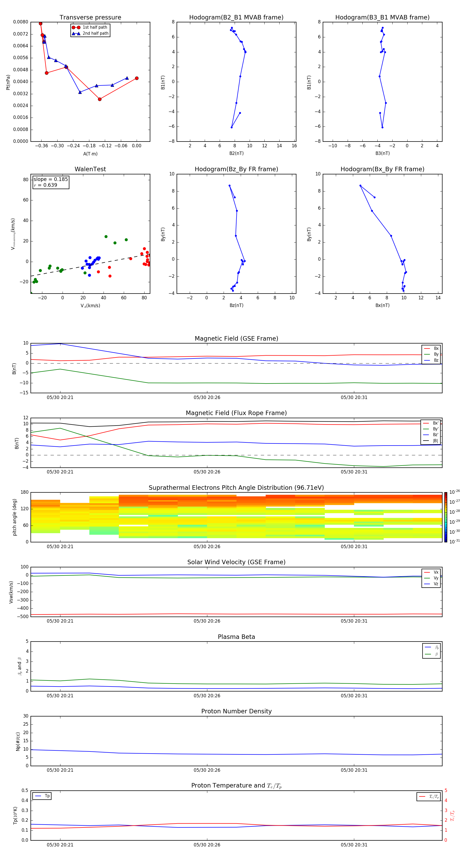Viewport: 473px width, 868px height.
Task: Click the '10^-26' colorbar label
Action: (x=455, y=492)
